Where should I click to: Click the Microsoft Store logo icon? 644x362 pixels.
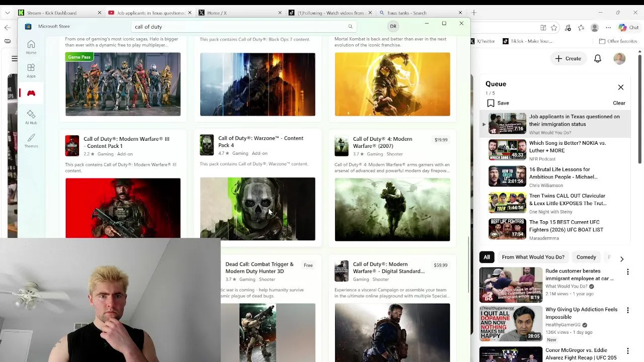(28, 26)
